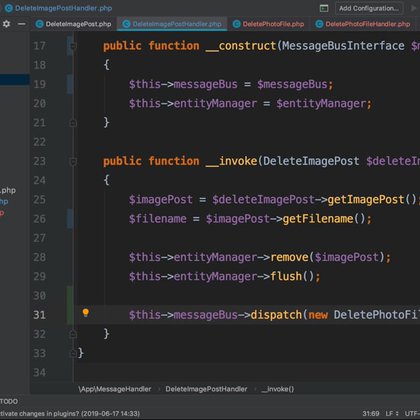420x420 pixels.
Task: Click line number 26 in the gutter
Action: coord(39,219)
